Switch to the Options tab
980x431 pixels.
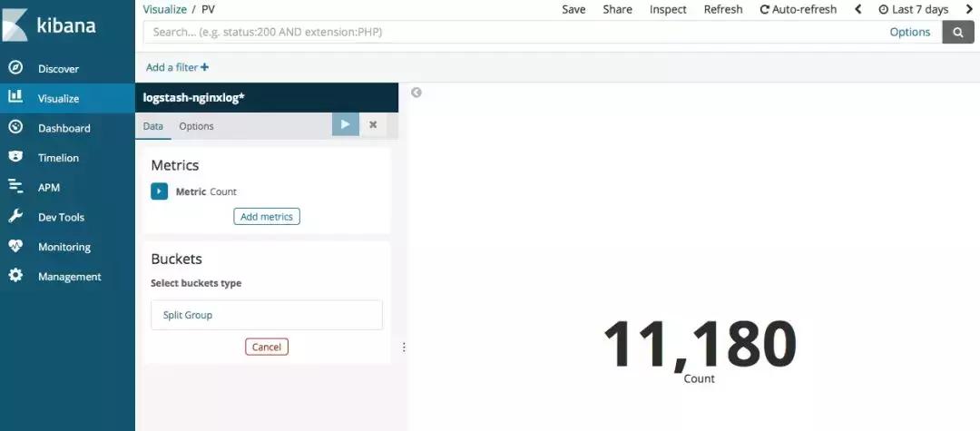coord(196,125)
